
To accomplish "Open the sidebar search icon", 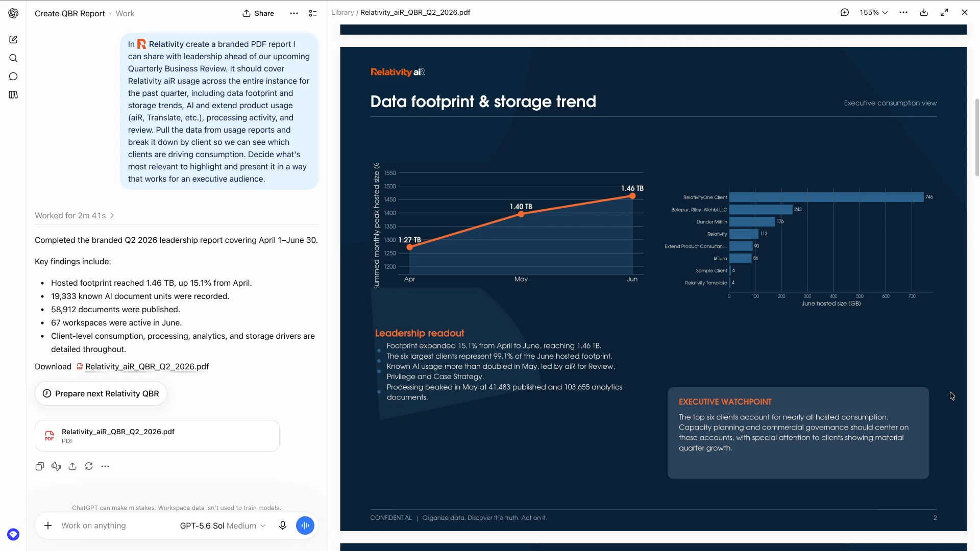I will click(13, 58).
